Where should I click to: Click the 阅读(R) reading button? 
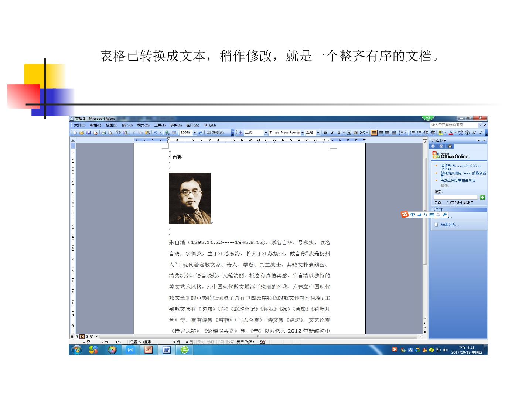coord(215,133)
